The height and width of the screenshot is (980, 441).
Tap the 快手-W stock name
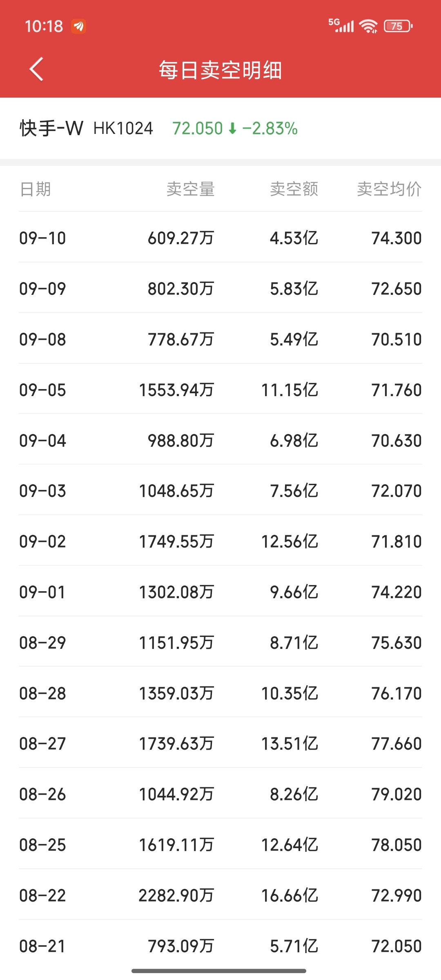click(51, 128)
